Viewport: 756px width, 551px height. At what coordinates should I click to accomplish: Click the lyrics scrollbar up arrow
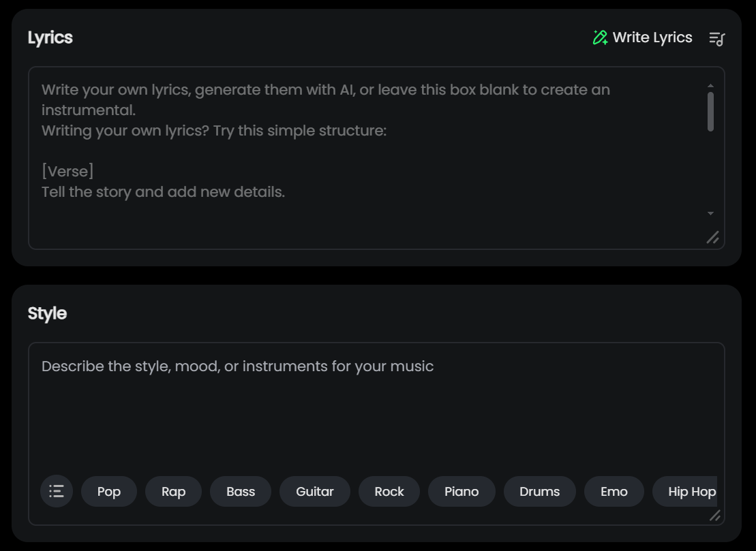[x=710, y=85]
